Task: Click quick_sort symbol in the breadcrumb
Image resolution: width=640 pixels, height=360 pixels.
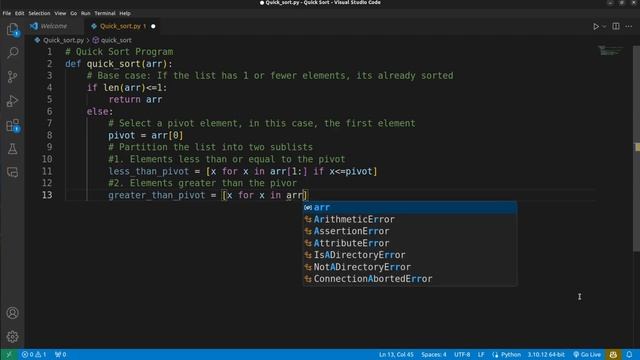Action: point(116,40)
